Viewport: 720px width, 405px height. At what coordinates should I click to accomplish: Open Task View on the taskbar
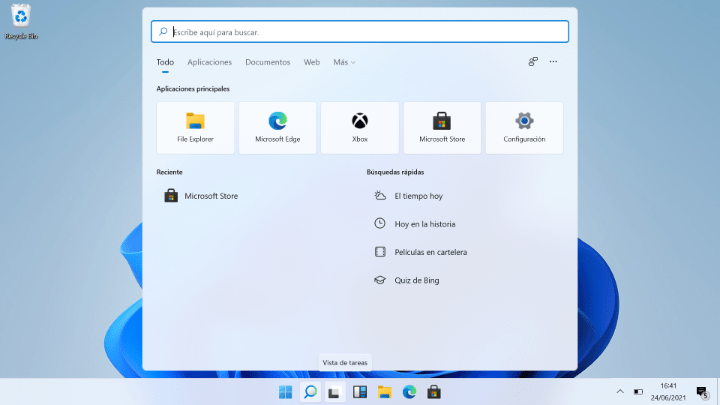(334, 392)
